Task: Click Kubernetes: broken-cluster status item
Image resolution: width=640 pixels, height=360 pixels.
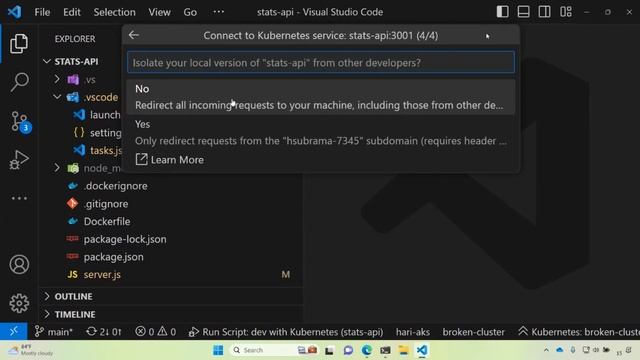Action: (x=579, y=332)
